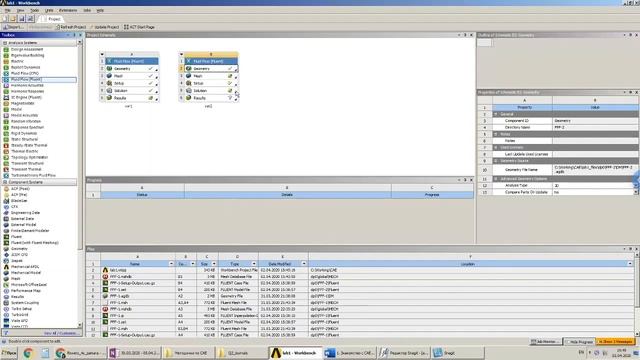Viewport: 640px width, 360px height.
Task: Select Eigenvalue Buckling in toolbox
Action: pos(27,56)
